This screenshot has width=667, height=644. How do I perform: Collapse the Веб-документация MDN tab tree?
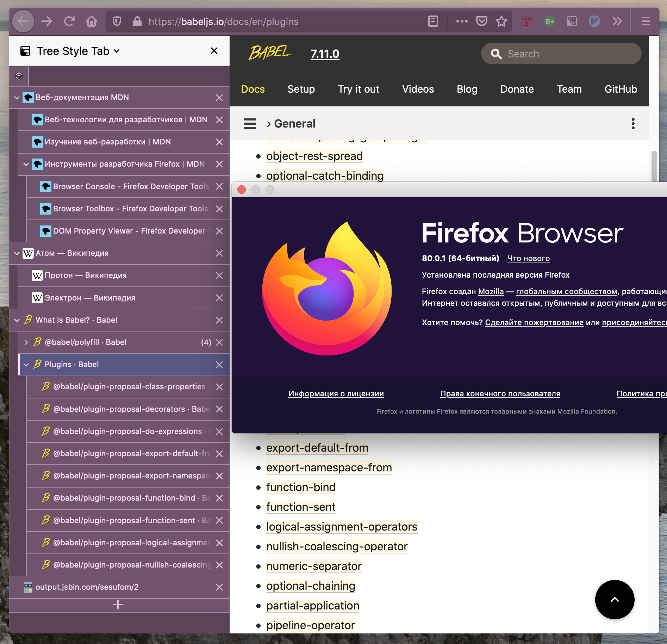(17, 97)
